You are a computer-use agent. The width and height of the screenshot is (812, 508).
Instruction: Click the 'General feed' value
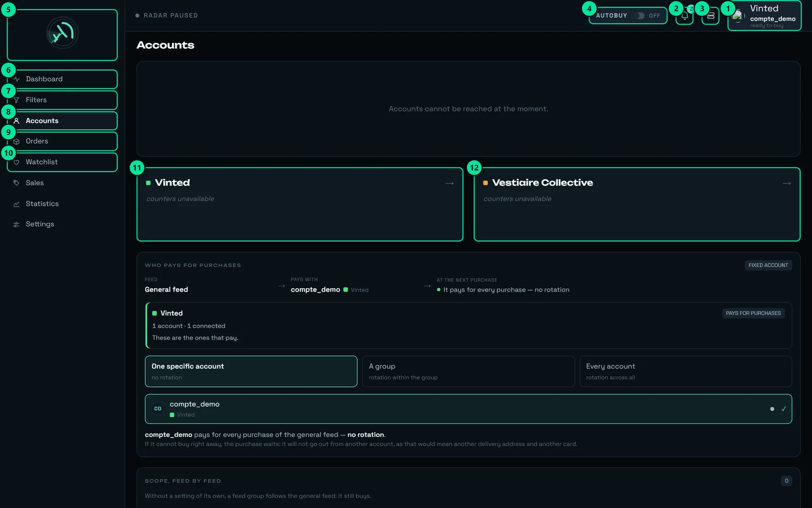tap(167, 290)
